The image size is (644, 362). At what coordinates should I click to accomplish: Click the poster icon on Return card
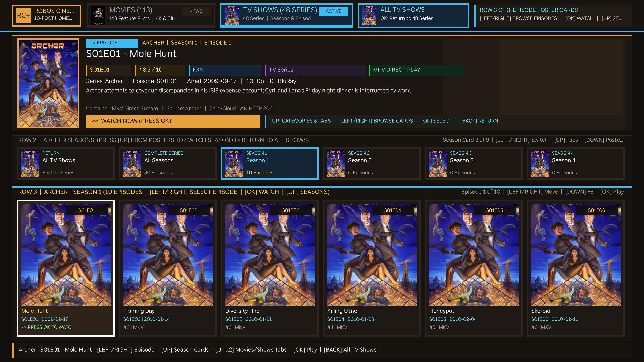point(30,164)
